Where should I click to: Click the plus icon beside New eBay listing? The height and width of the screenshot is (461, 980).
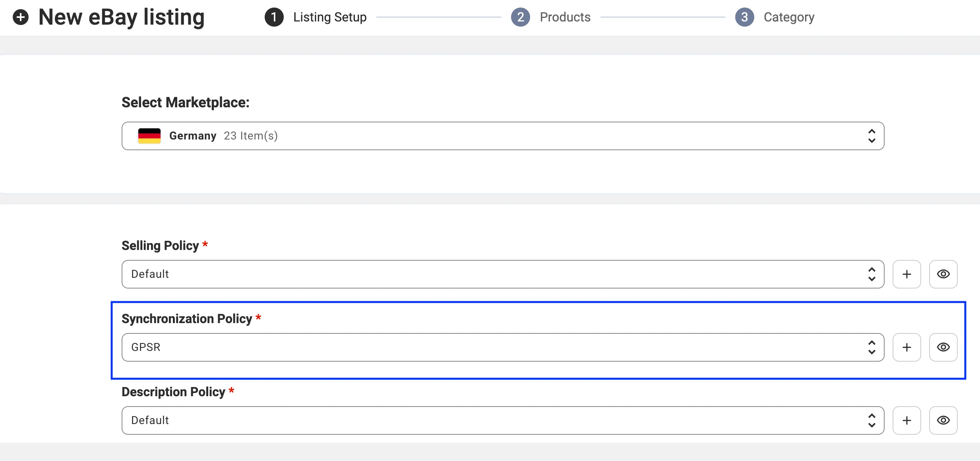21,17
